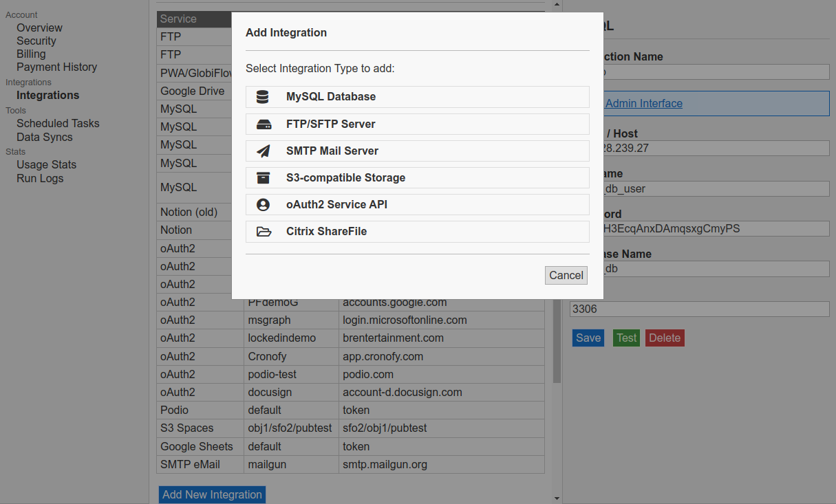Click the oAuth2 Service user icon
This screenshot has width=836, height=504.
click(264, 205)
